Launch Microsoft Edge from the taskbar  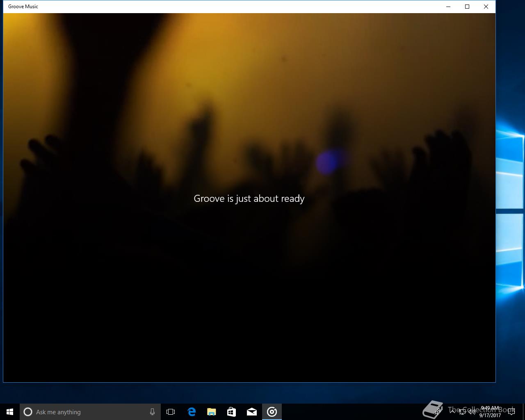[192, 412]
